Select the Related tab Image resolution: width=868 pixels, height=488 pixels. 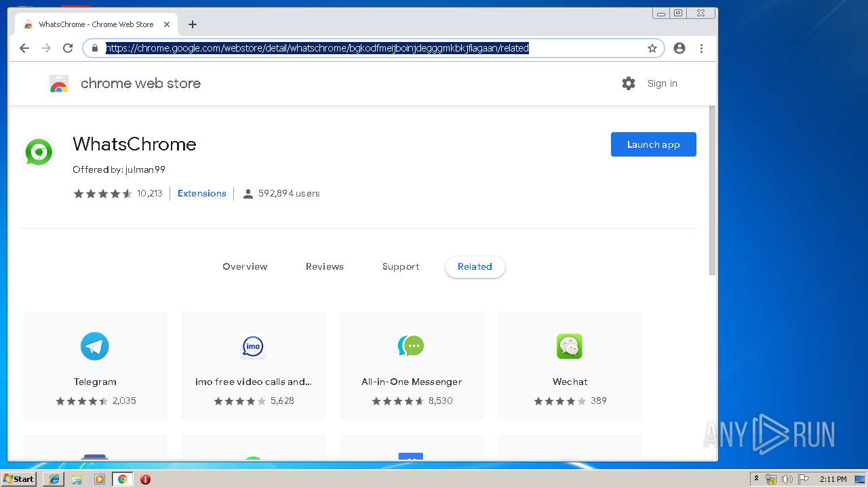pos(475,266)
